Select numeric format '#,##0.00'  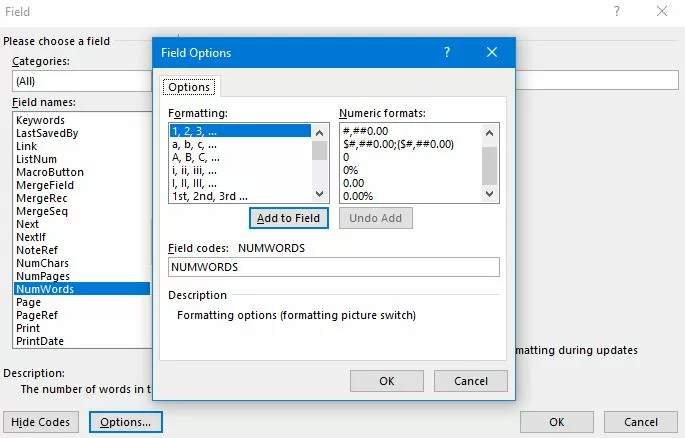pos(410,131)
